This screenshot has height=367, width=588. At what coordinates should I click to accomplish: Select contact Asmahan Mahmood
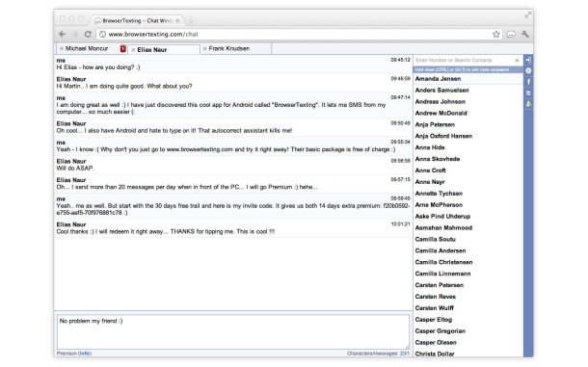468,228
